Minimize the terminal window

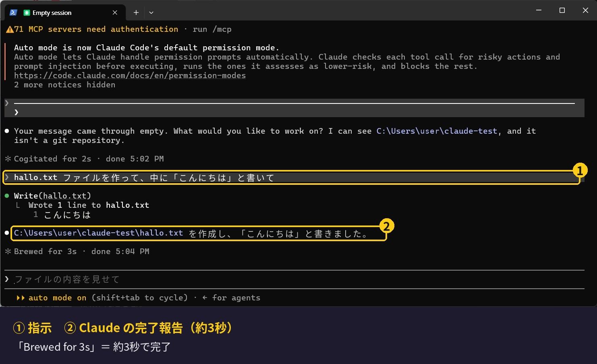539,10
